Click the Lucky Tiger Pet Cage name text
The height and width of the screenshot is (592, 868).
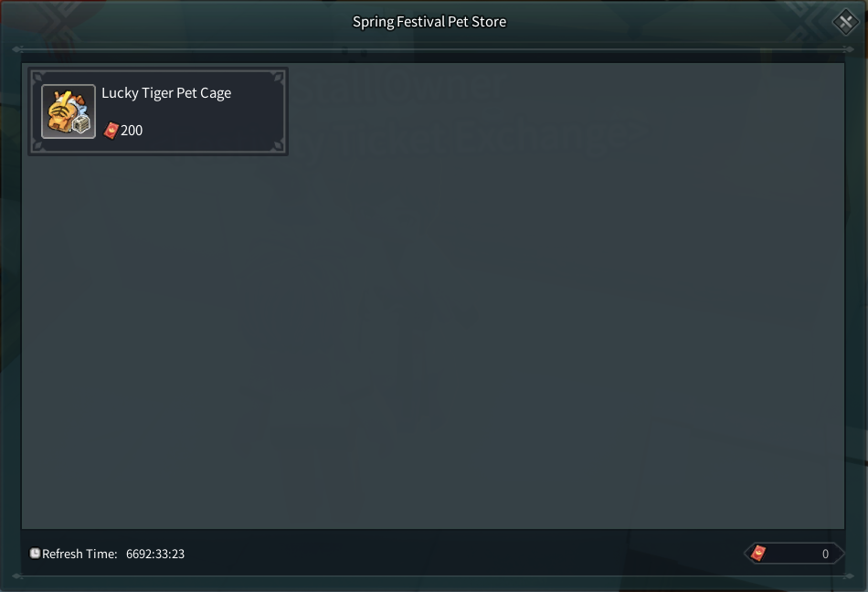point(166,93)
